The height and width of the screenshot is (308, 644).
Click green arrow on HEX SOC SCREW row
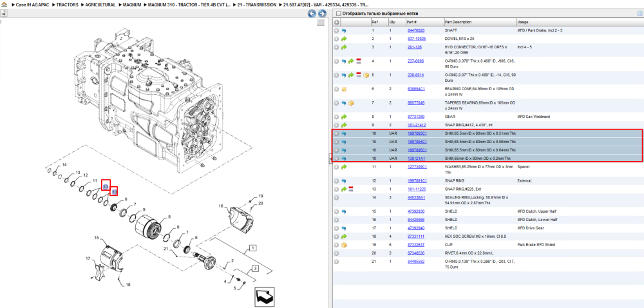click(344, 236)
